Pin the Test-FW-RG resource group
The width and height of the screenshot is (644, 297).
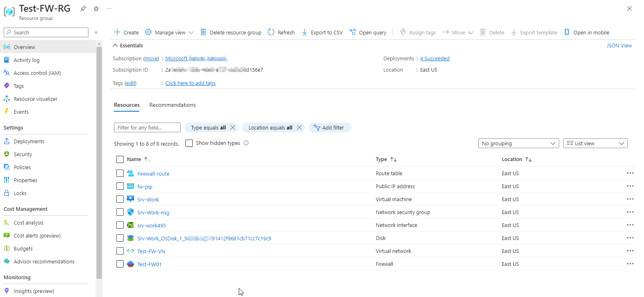click(x=83, y=8)
